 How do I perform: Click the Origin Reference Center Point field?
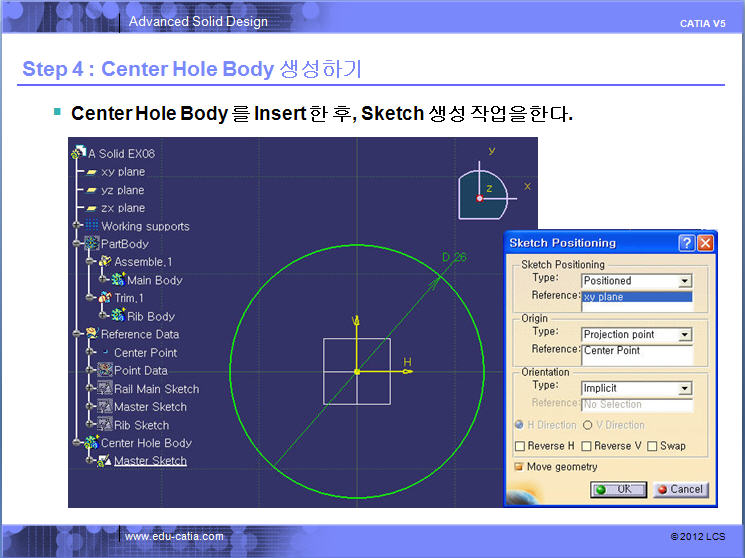636,351
